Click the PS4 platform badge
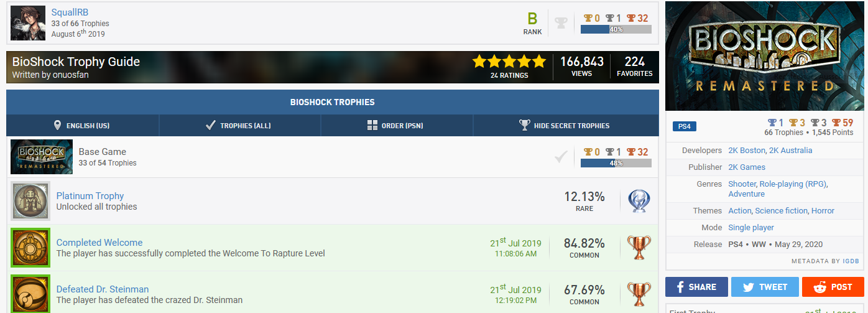868x313 pixels. [685, 126]
